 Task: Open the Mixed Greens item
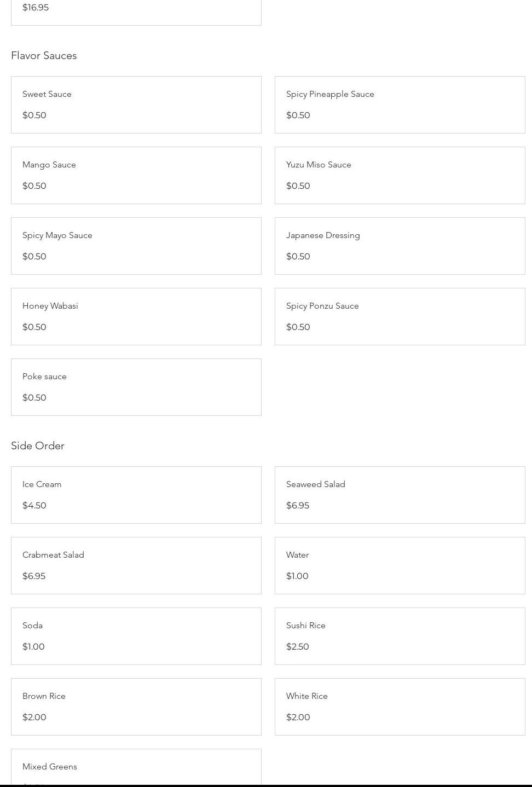click(x=136, y=767)
